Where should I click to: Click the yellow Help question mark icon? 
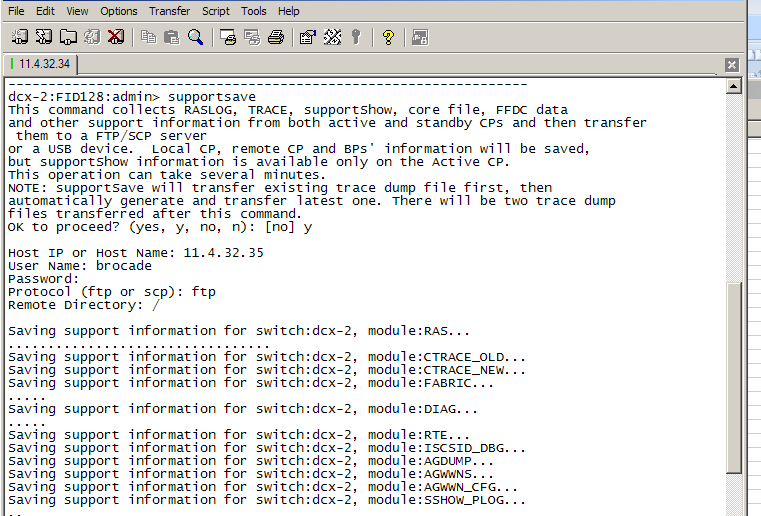pos(388,37)
